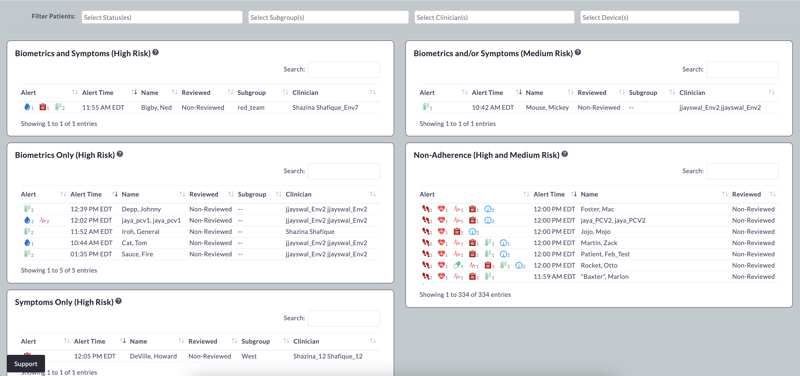Image resolution: width=800 pixels, height=376 pixels.
Task: Focus Search field in Symptoms Only panel
Action: pos(344,318)
